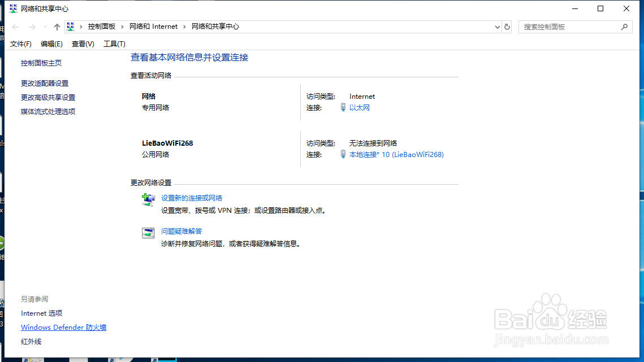Click inside the 搜索控制面板 search field
The image size is (644, 362).
point(565,27)
